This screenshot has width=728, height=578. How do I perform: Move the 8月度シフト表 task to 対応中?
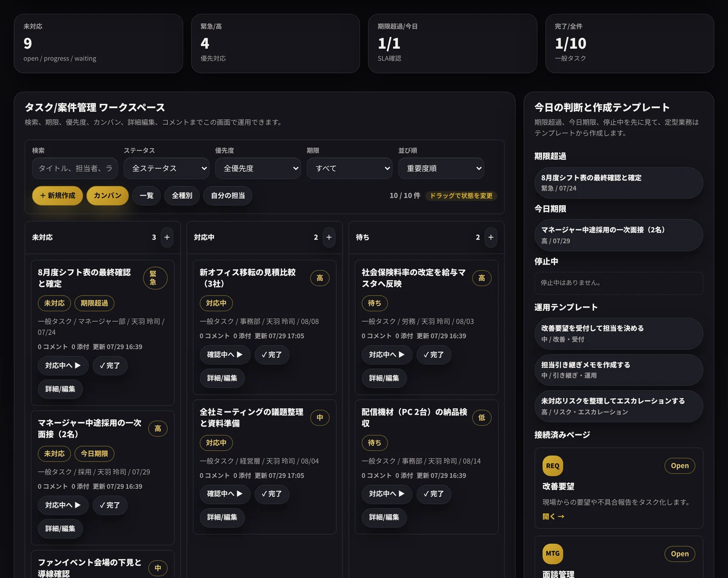pos(63,365)
